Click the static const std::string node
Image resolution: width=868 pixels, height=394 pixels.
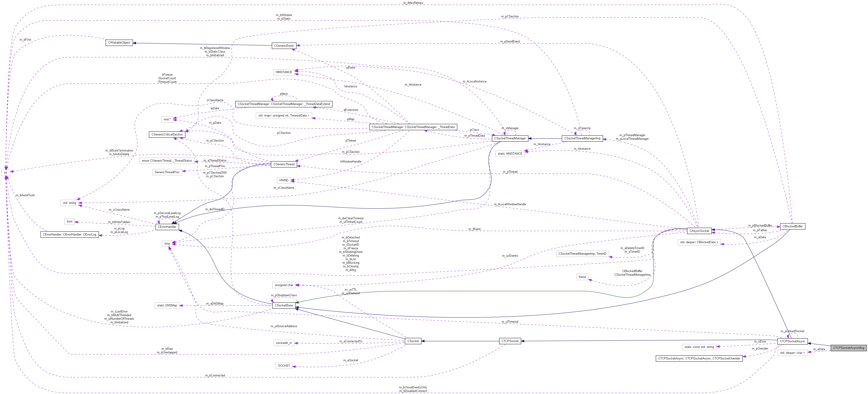click(x=699, y=347)
